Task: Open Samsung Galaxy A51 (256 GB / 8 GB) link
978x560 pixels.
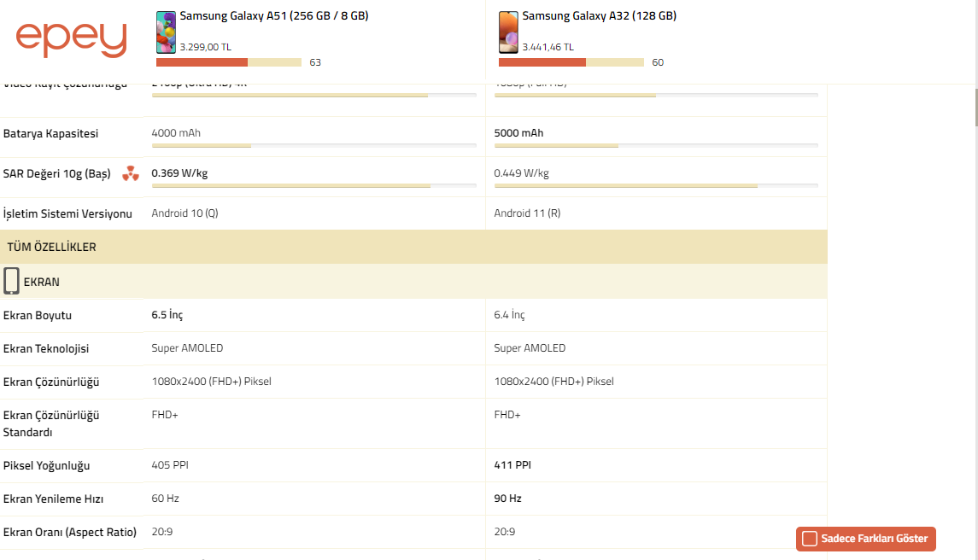Action: coord(274,15)
